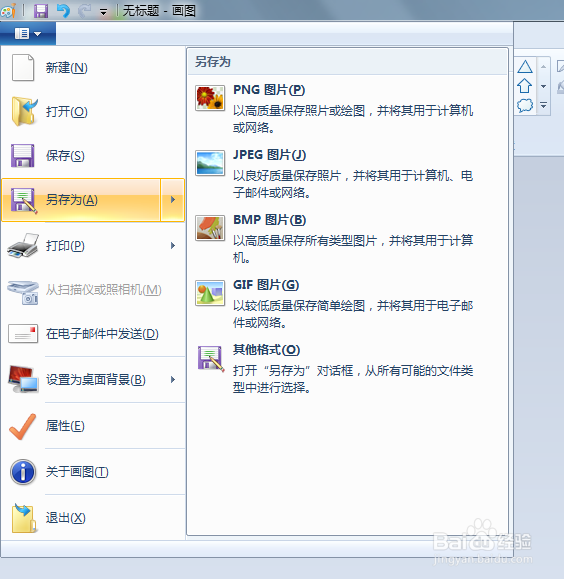Click the floppy icon for 其他格式(O)

(211, 358)
